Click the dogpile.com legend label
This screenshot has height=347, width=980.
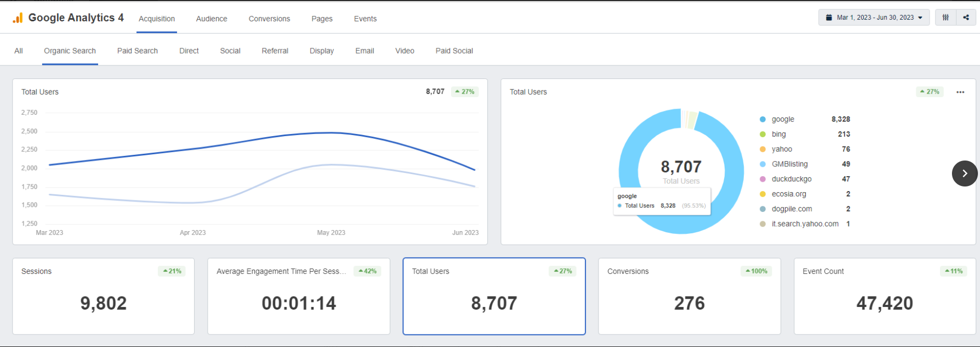tap(792, 209)
